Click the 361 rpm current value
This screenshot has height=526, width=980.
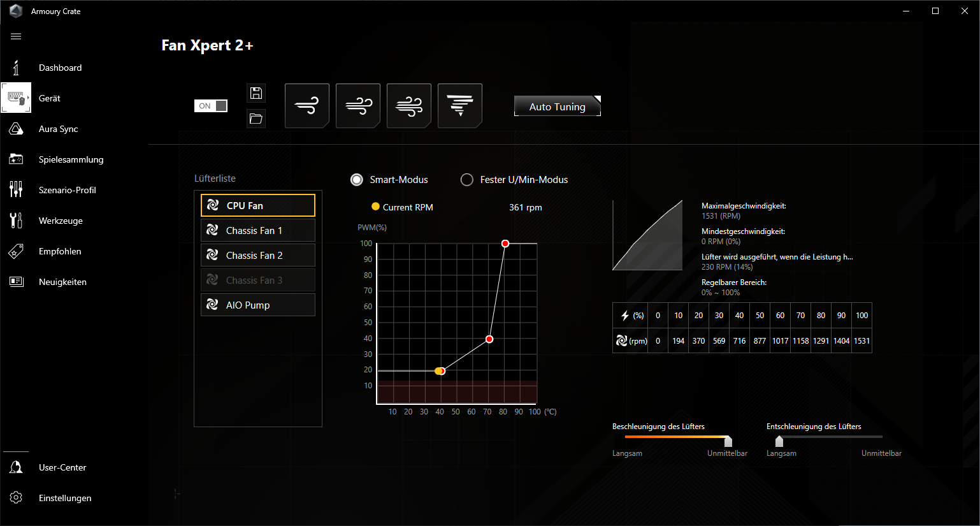pos(526,207)
